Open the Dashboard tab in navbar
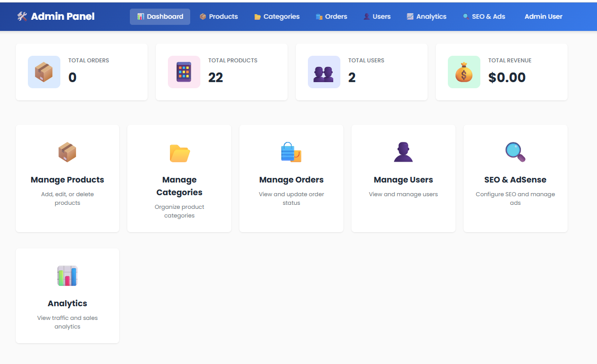This screenshot has width=597, height=364. tap(160, 17)
